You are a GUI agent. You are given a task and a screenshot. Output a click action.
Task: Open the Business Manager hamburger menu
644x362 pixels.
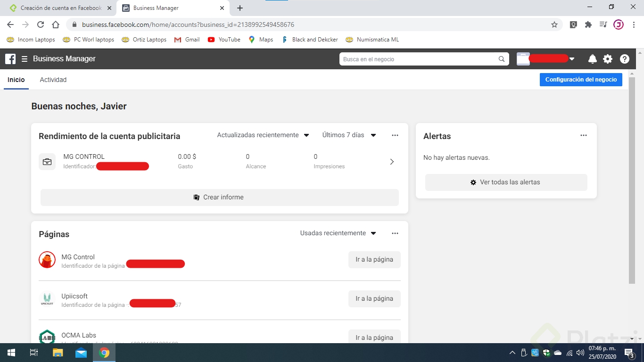[25, 59]
